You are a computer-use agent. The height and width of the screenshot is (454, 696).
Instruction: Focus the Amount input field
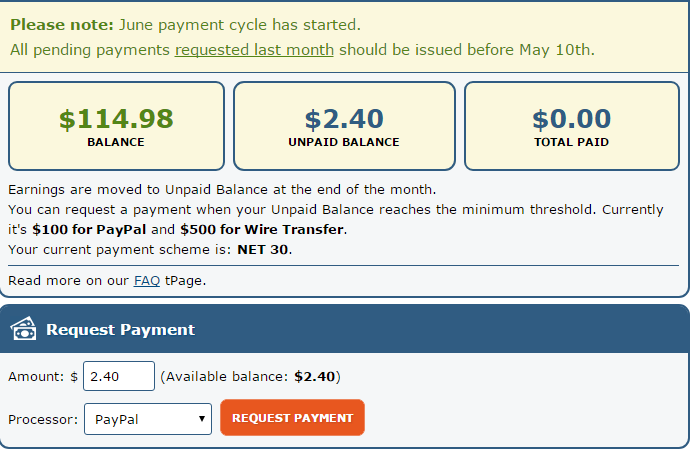[x=119, y=376]
